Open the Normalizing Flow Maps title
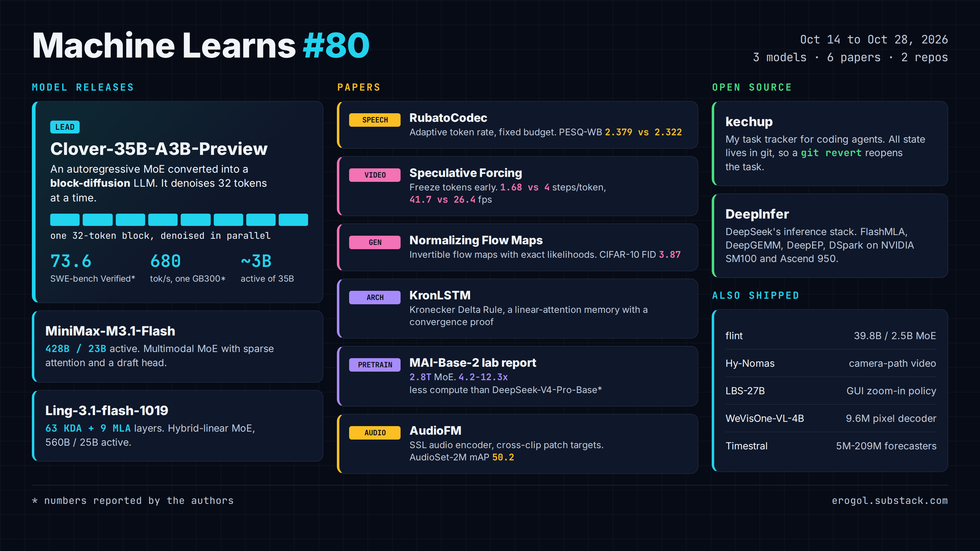The width and height of the screenshot is (980, 551). pyautogui.click(x=476, y=240)
